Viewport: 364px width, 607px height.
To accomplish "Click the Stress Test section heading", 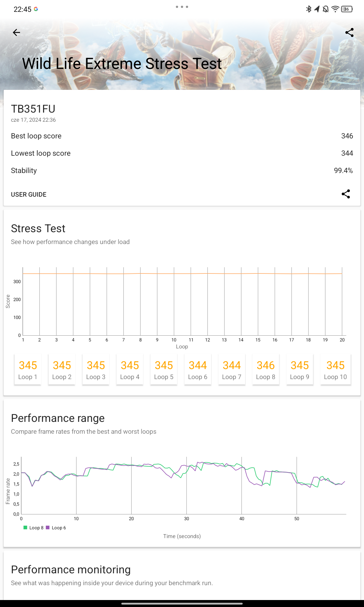I will point(38,229).
